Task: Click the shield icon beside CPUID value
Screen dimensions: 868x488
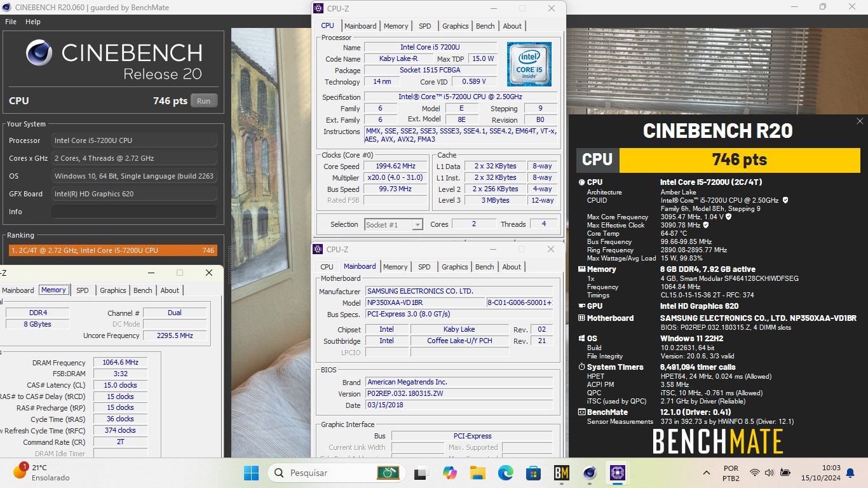Action: pos(785,200)
